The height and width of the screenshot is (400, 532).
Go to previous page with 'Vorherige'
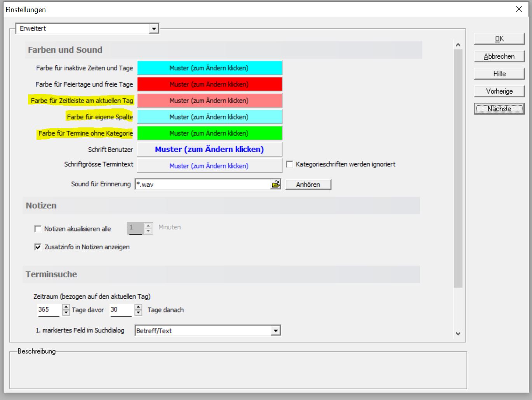pos(499,91)
